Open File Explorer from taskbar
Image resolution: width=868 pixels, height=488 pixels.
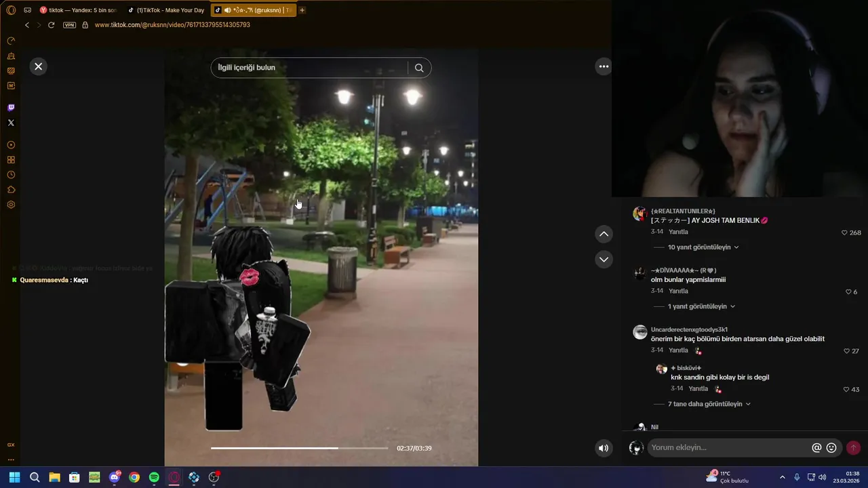54,477
